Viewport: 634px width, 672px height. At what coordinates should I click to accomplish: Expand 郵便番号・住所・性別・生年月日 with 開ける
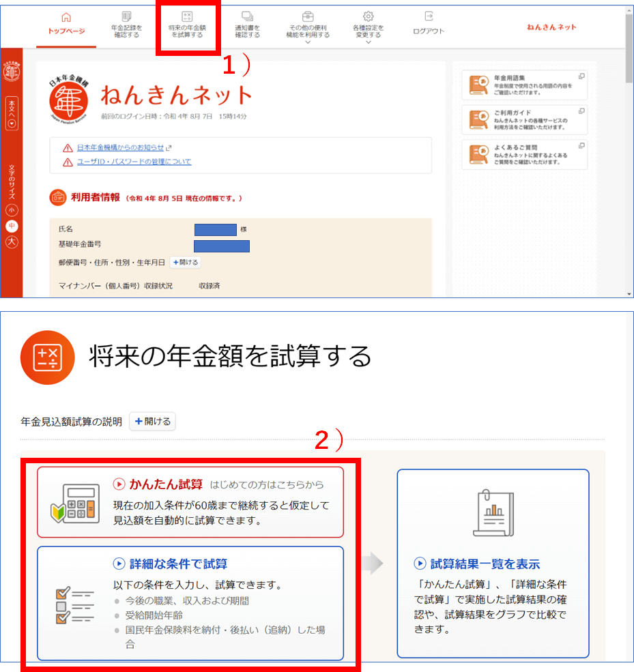tap(186, 262)
